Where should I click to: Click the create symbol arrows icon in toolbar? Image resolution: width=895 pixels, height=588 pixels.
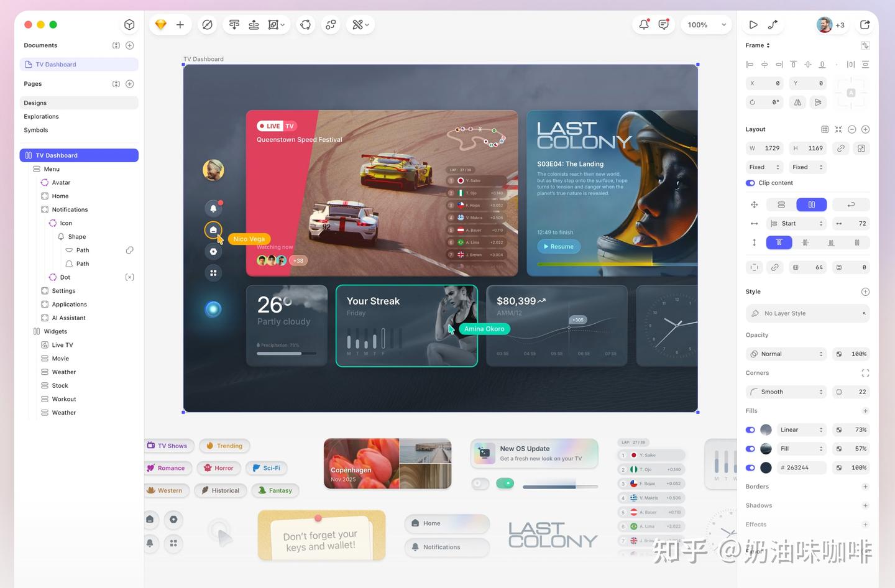(x=305, y=25)
